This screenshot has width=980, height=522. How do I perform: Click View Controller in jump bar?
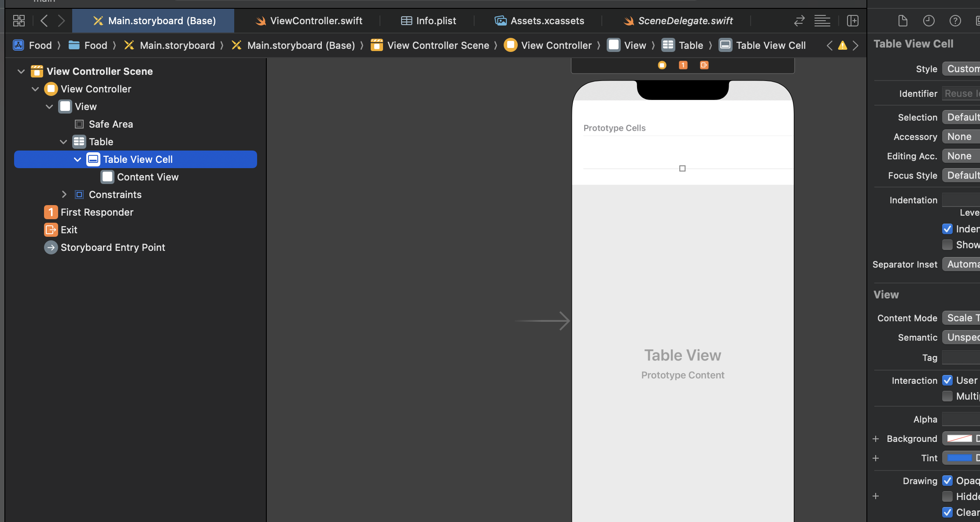[548, 45]
